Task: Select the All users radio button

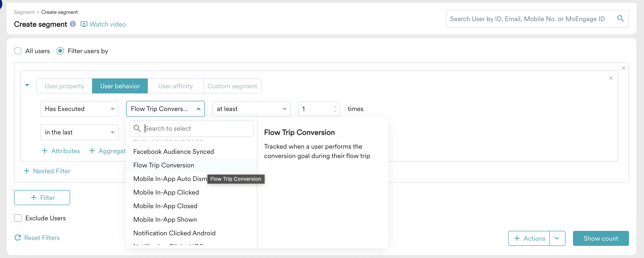Action: coord(18,51)
